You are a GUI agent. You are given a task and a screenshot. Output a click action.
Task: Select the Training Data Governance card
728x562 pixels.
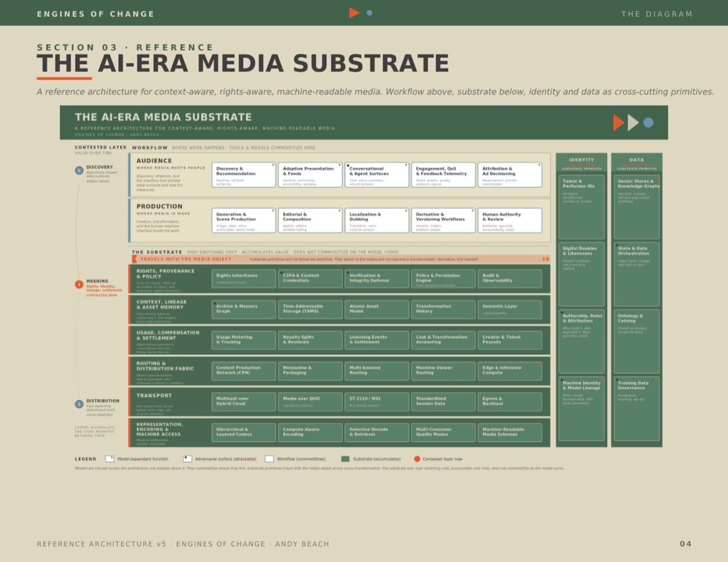click(x=636, y=409)
